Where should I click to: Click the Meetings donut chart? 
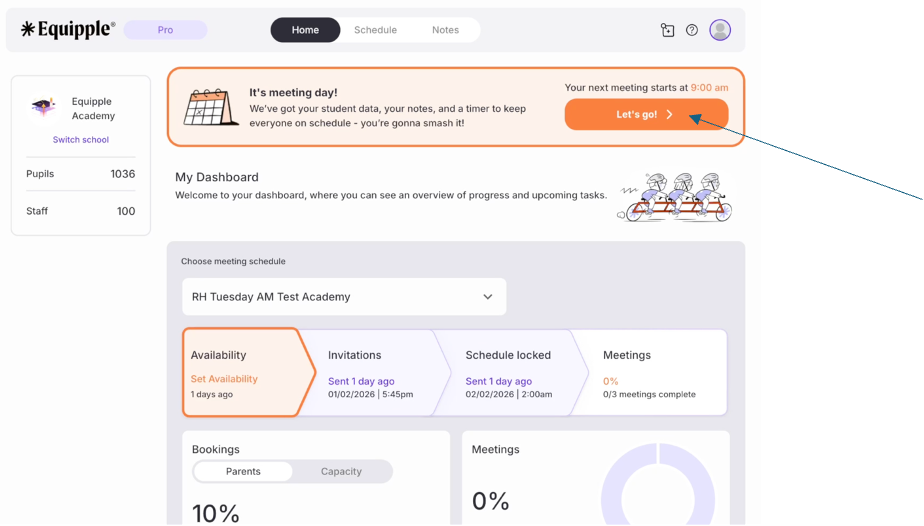tap(658, 484)
